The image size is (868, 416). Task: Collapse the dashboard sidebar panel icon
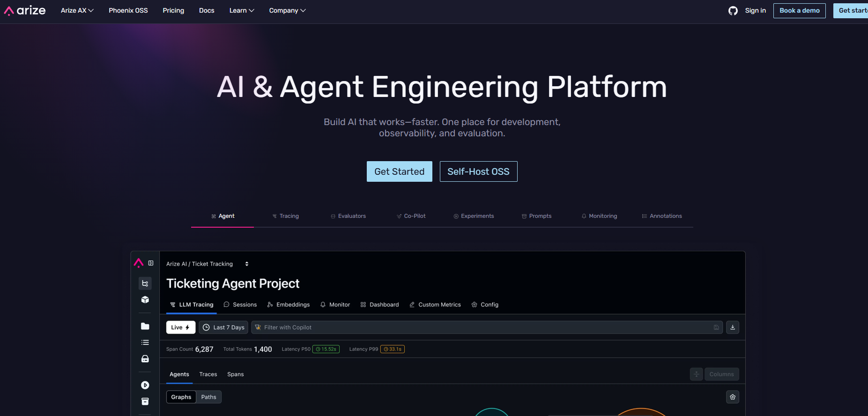(151, 263)
